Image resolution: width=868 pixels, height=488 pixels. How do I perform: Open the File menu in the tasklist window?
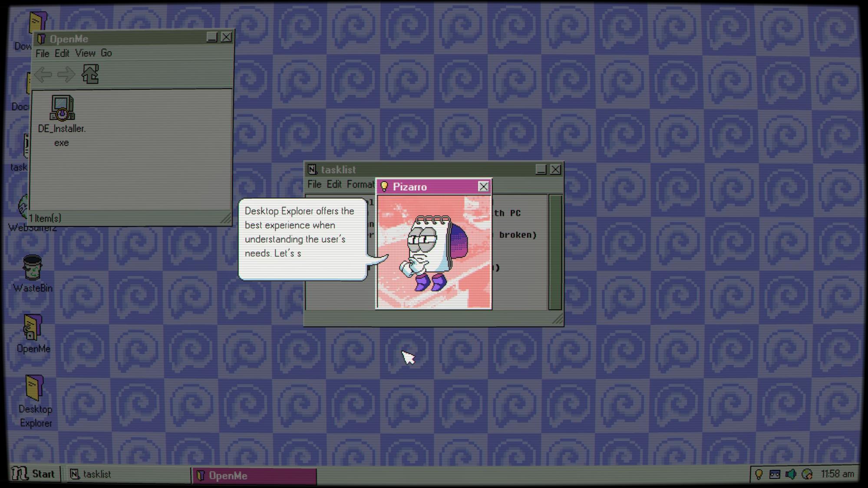coord(314,184)
